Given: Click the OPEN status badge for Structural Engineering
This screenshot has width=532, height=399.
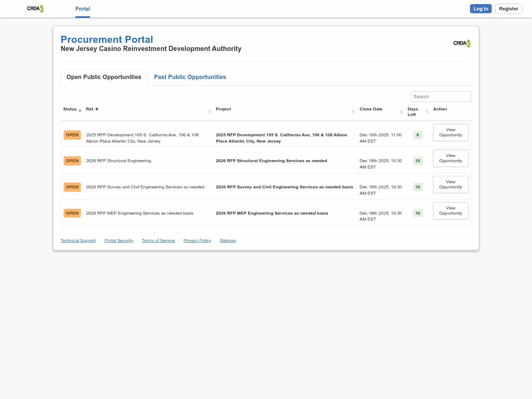Looking at the screenshot, I should click(x=72, y=161).
